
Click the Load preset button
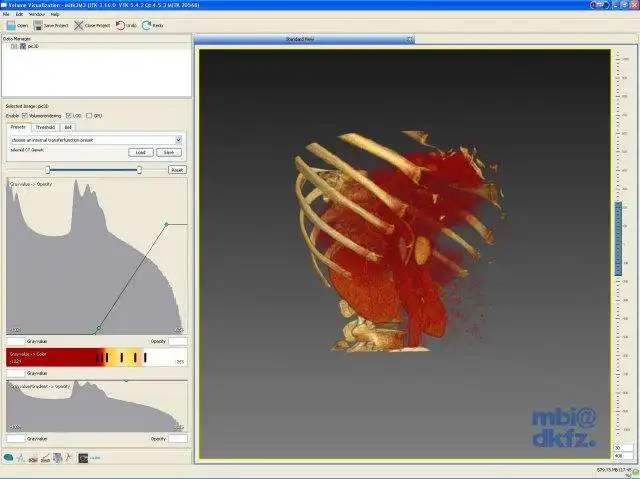click(x=141, y=153)
